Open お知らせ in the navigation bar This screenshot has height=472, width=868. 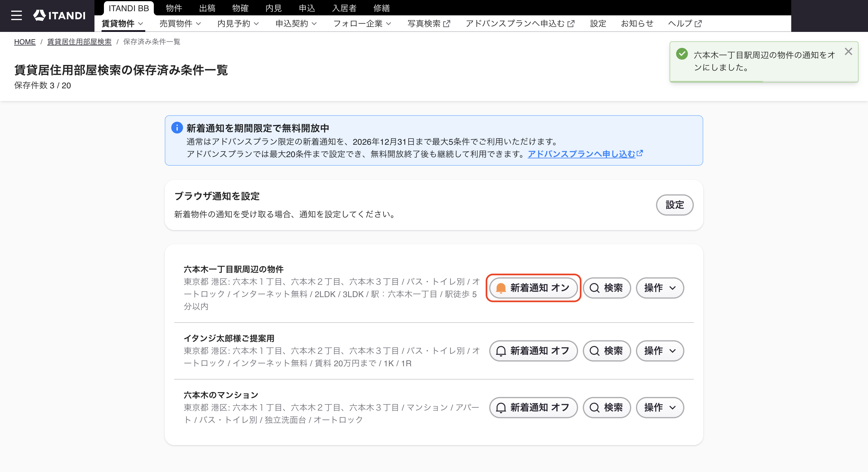tap(637, 24)
